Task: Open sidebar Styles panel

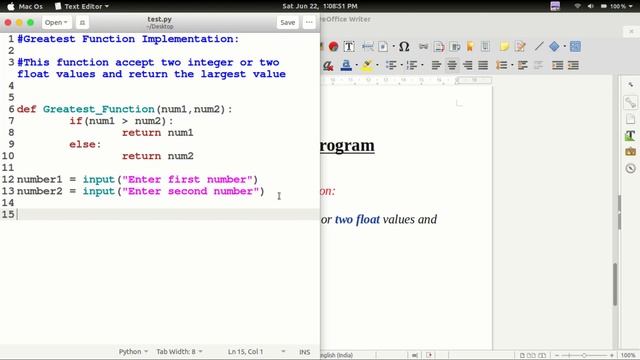Action: click(631, 135)
